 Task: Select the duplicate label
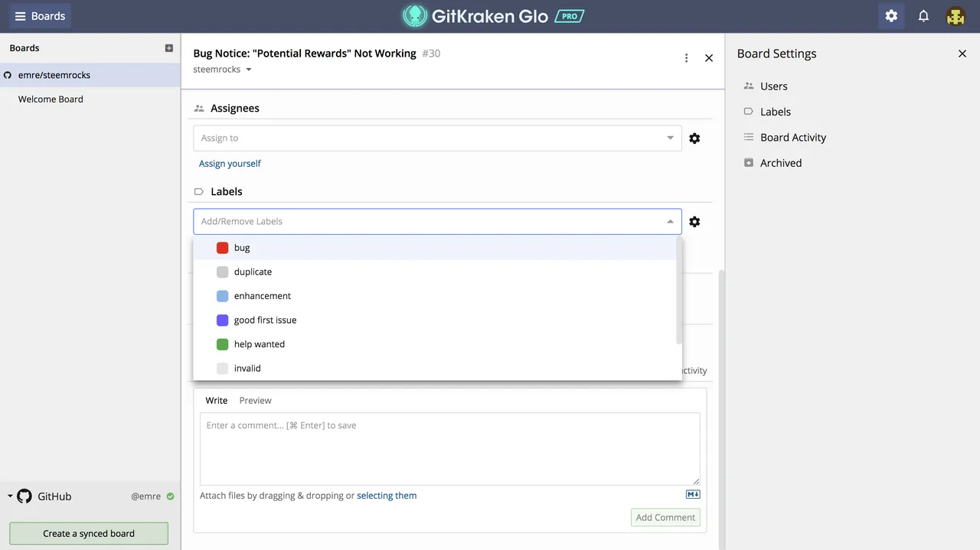(435, 272)
